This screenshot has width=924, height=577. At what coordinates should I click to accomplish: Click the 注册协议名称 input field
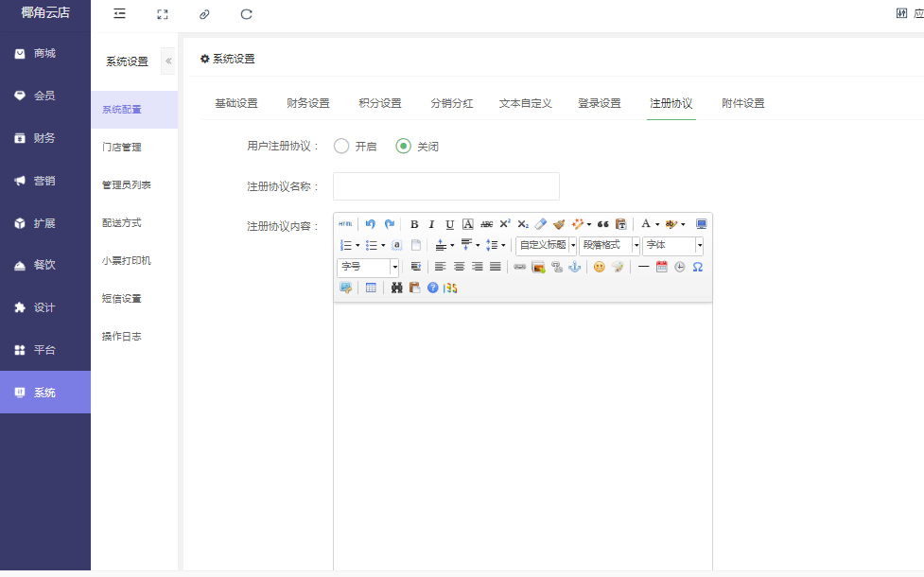click(x=446, y=186)
